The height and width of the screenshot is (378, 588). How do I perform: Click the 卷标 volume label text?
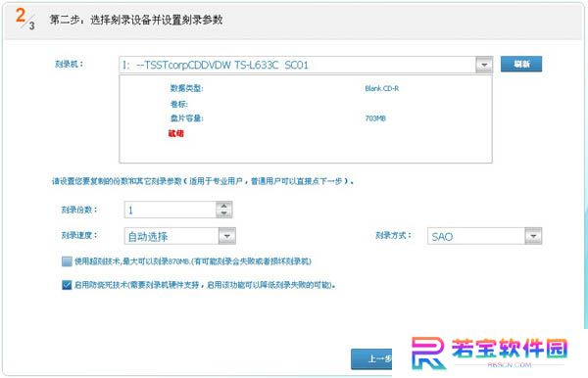pyautogui.click(x=179, y=104)
